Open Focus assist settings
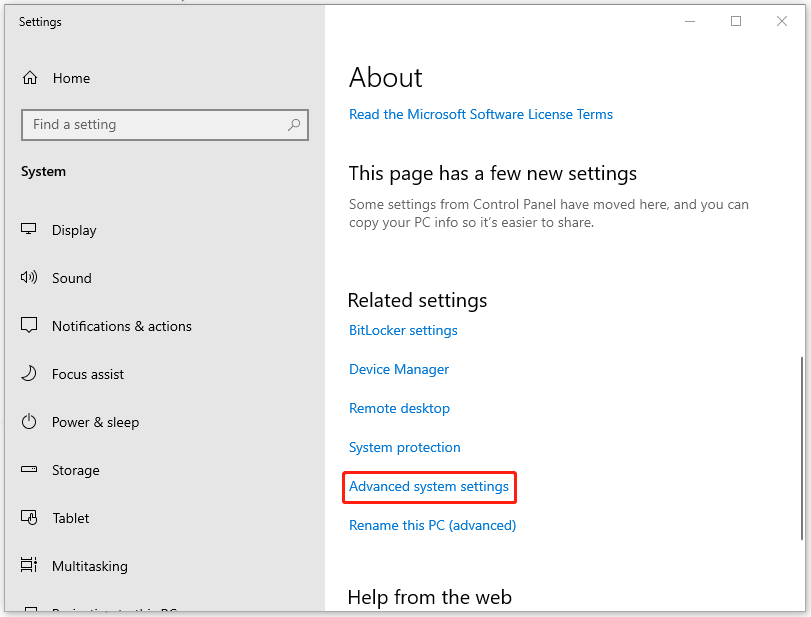 (88, 374)
